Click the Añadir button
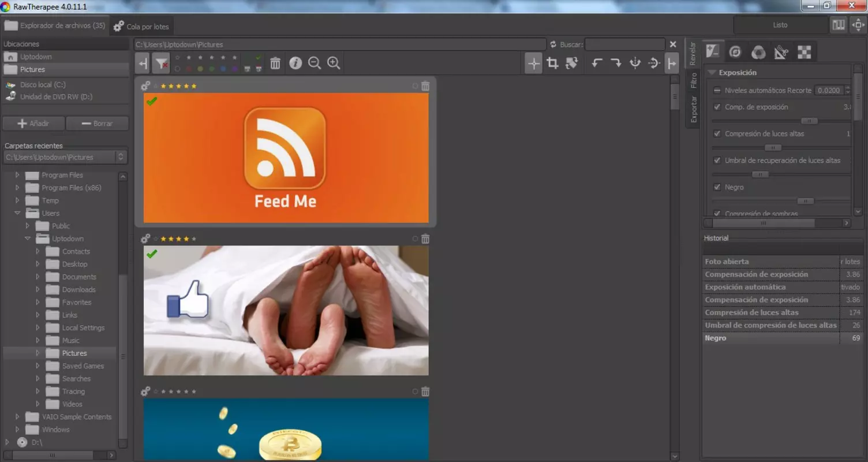 (x=33, y=124)
